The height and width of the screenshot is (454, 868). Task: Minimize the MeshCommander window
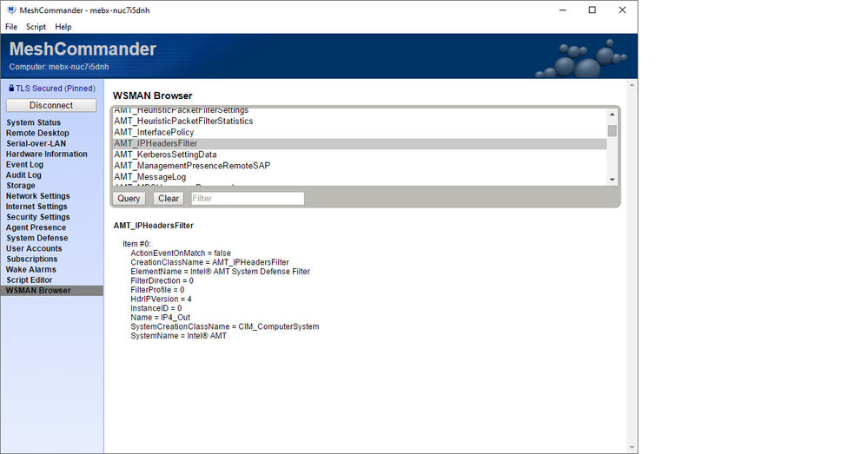click(562, 10)
